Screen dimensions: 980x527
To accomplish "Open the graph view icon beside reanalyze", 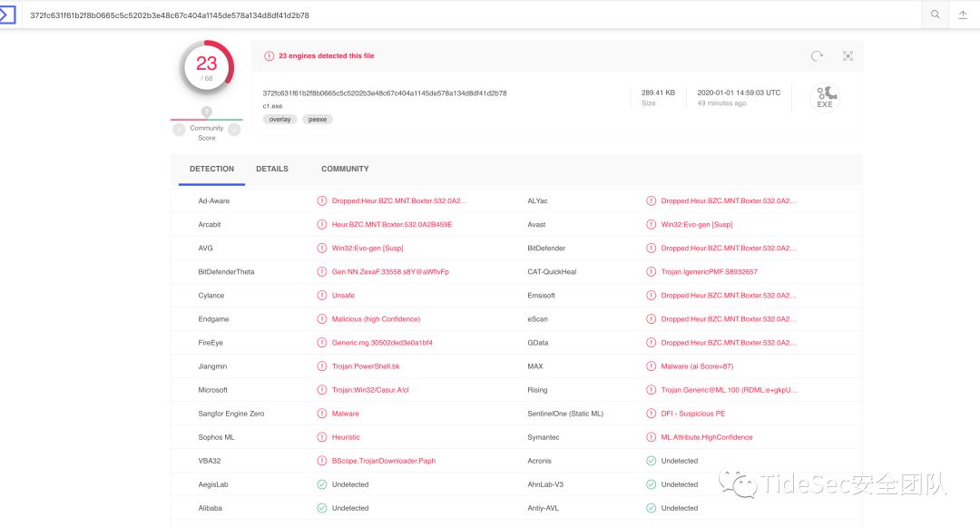I will [x=848, y=56].
